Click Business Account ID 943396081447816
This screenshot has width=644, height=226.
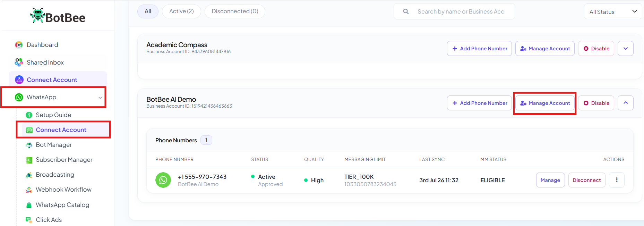click(x=188, y=51)
